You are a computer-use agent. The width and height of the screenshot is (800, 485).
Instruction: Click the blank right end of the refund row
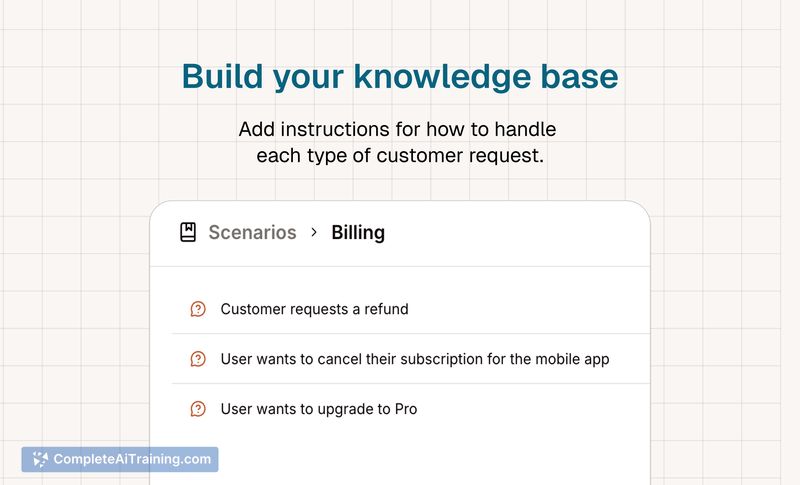[x=560, y=309]
